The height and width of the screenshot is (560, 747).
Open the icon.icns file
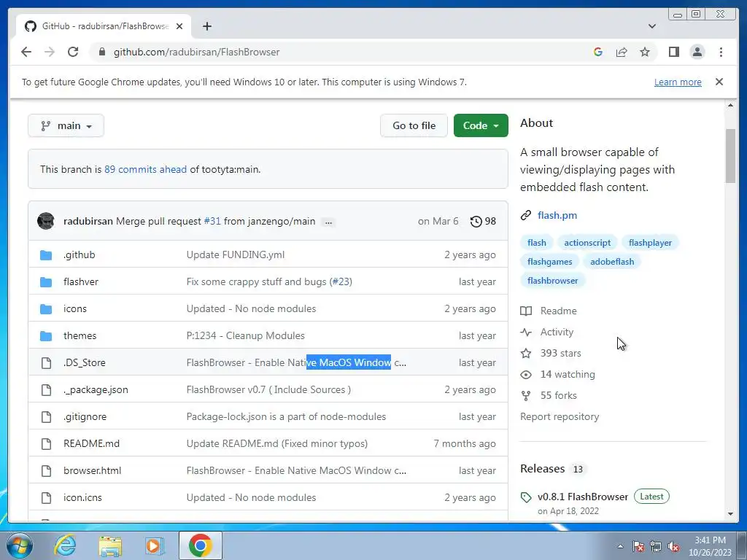[82, 497]
